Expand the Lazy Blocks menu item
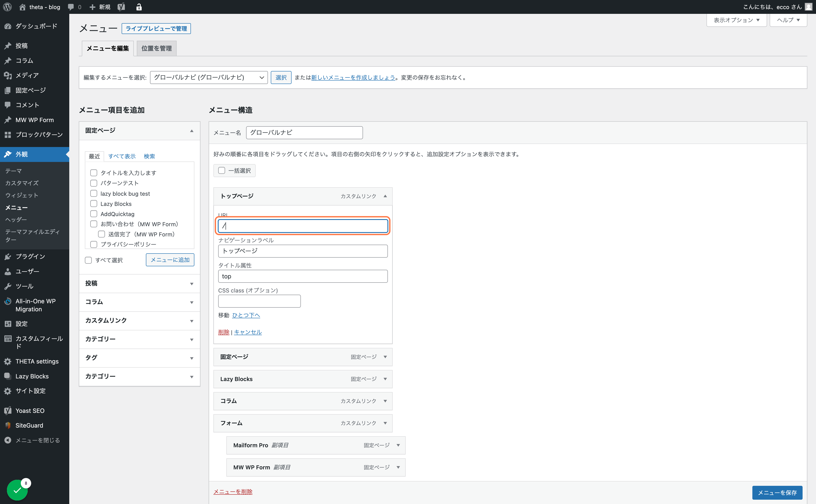 point(385,379)
